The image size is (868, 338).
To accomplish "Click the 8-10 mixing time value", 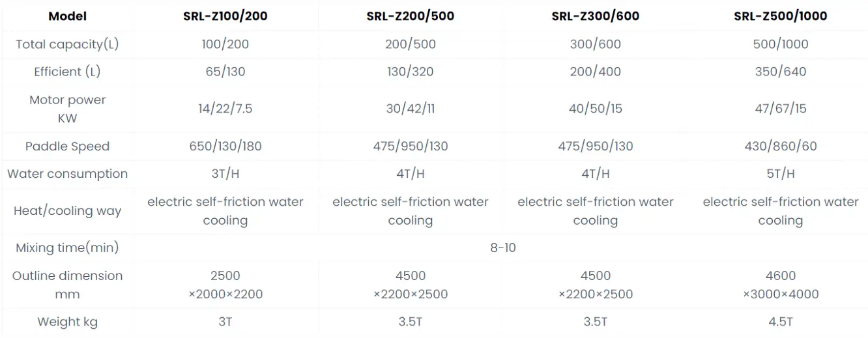I will pyautogui.click(x=502, y=248).
